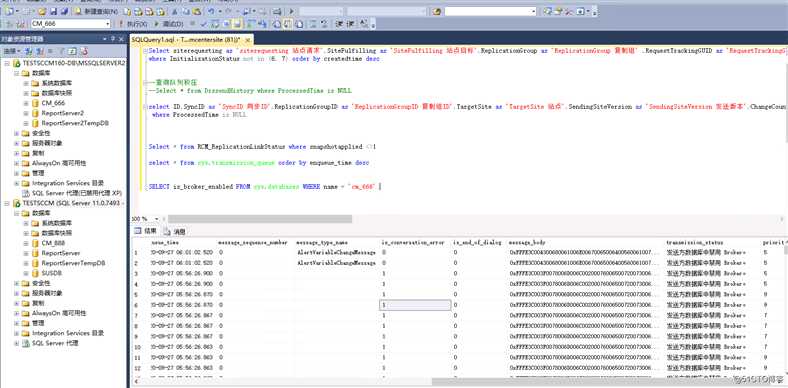Switch to the 结果 results tab
788x388 pixels.
(145, 231)
